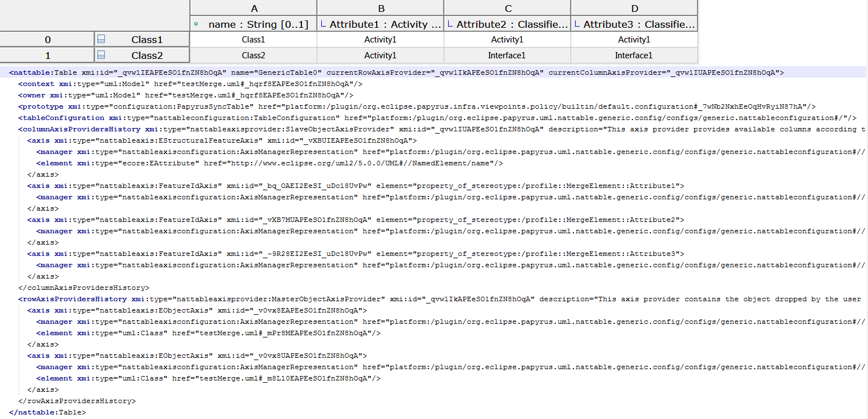
Task: Click the 'Attribute2 : Classifie...' column label
Action: [x=512, y=24]
